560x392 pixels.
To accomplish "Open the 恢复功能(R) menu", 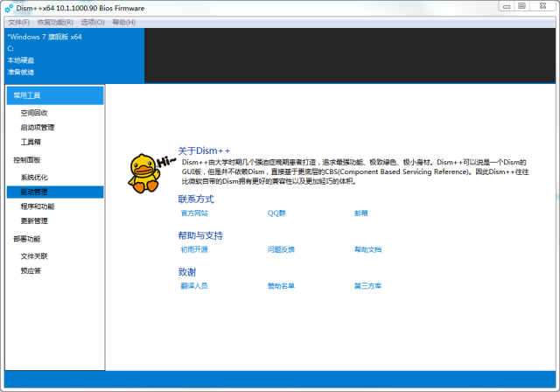I will [55, 23].
